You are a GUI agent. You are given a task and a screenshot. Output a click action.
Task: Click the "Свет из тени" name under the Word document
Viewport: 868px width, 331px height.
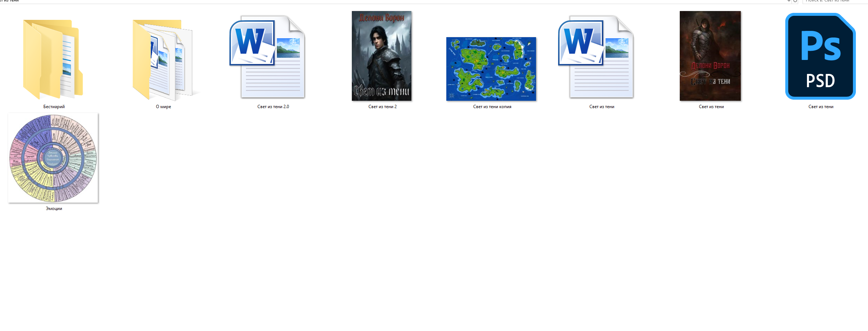coord(602,107)
